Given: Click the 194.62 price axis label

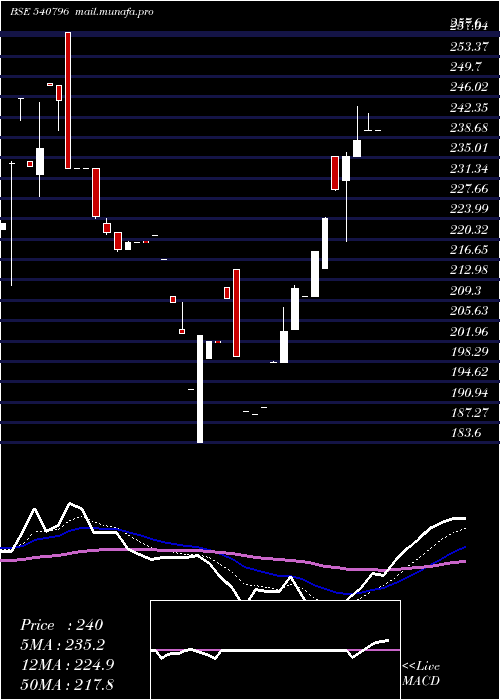Looking at the screenshot, I should click(469, 372).
